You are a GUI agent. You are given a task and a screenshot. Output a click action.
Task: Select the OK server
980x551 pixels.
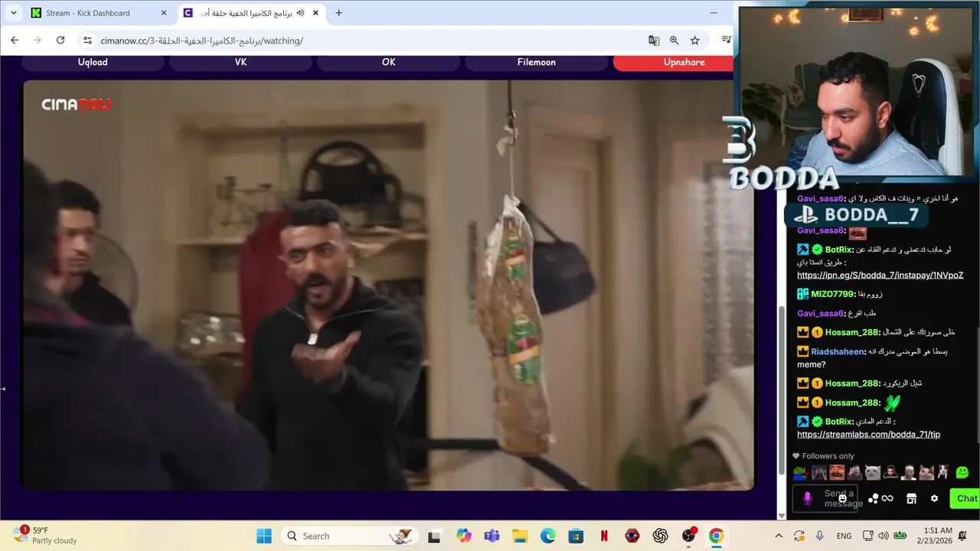(x=389, y=62)
